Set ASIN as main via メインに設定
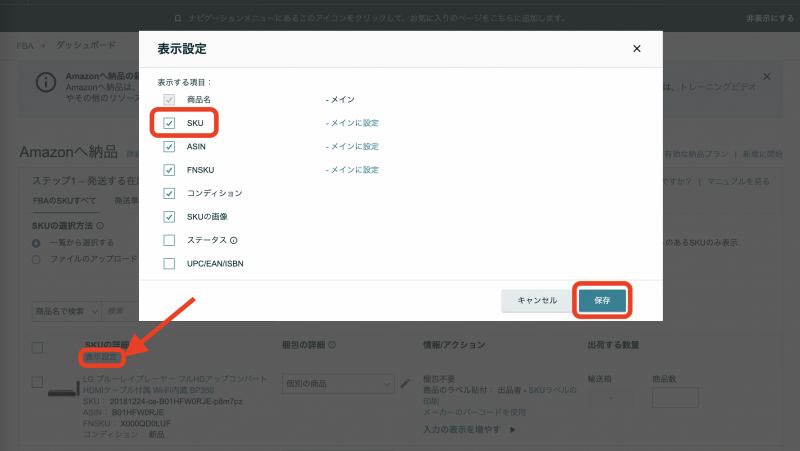This screenshot has width=800, height=451. pos(354,146)
